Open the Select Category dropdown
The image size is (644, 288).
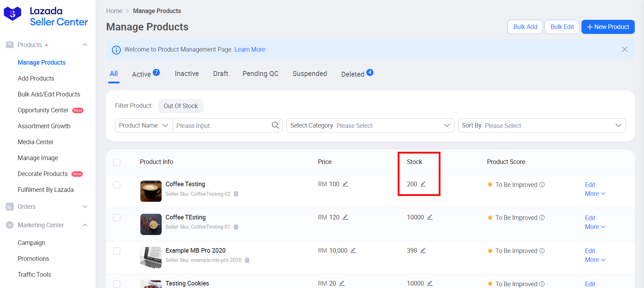pos(370,125)
